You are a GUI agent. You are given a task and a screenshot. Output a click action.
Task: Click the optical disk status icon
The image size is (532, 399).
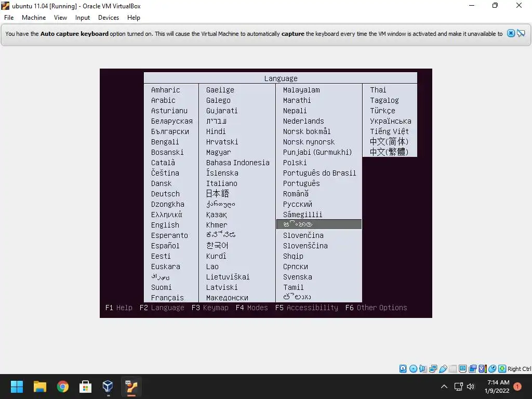413,369
